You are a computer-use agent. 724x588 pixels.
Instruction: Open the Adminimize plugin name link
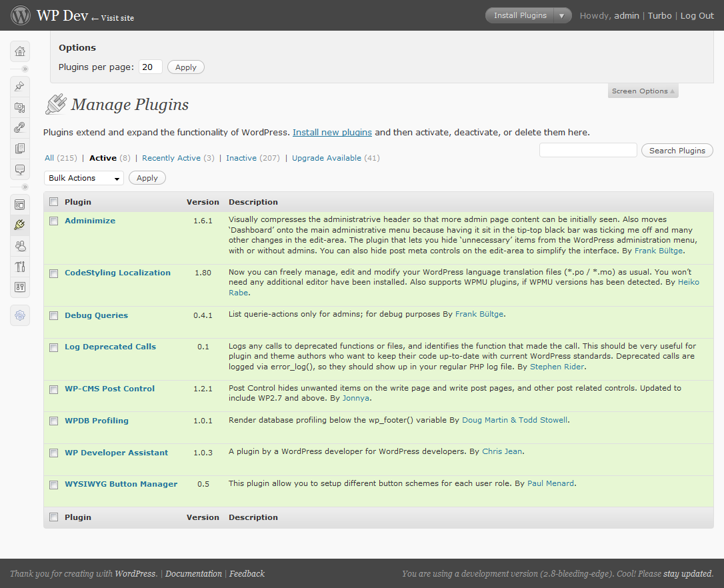pos(90,221)
